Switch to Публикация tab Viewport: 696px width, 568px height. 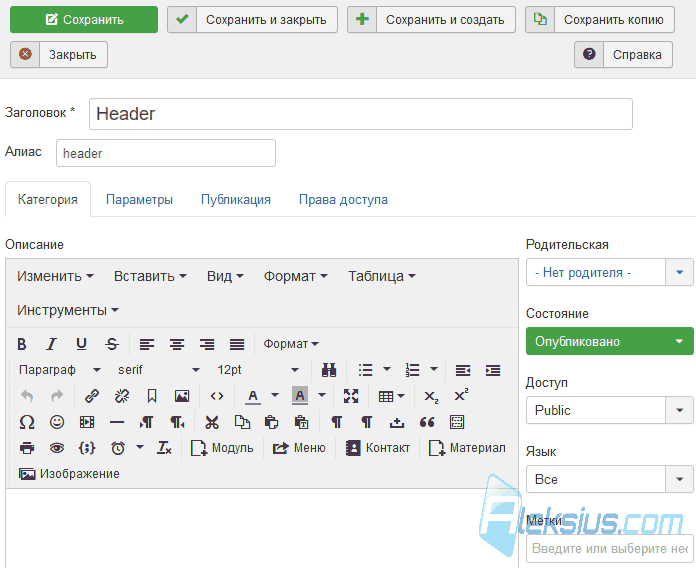(236, 200)
